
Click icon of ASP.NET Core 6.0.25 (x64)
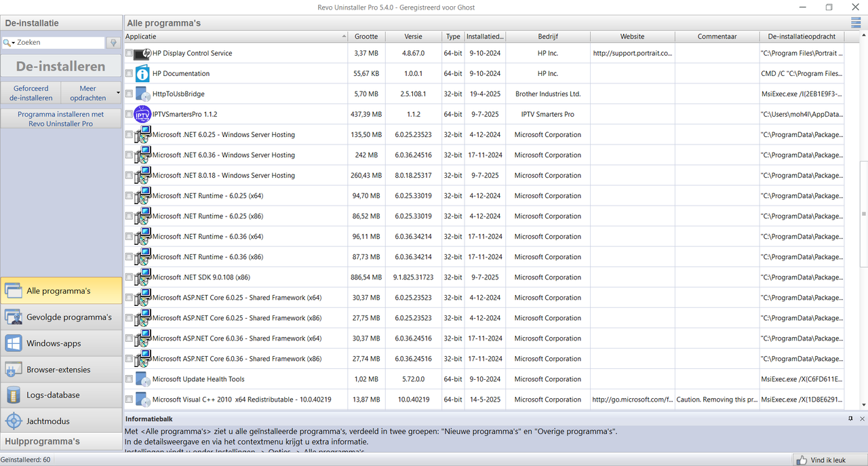point(142,298)
